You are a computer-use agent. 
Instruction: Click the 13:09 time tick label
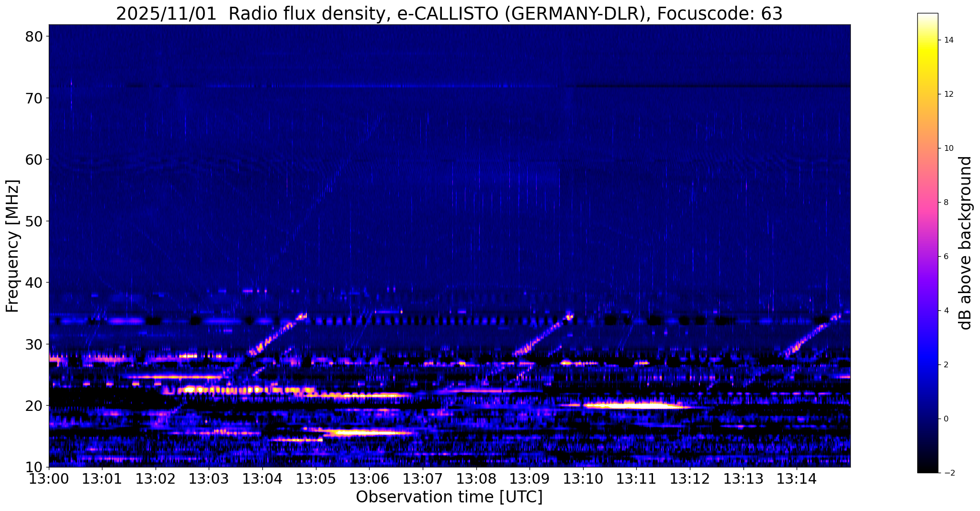point(529,479)
